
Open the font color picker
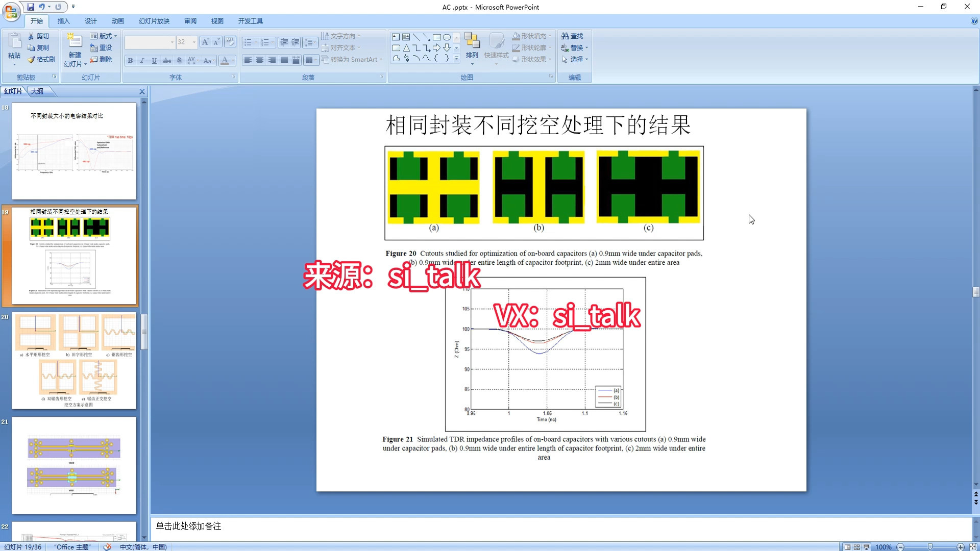click(x=227, y=61)
